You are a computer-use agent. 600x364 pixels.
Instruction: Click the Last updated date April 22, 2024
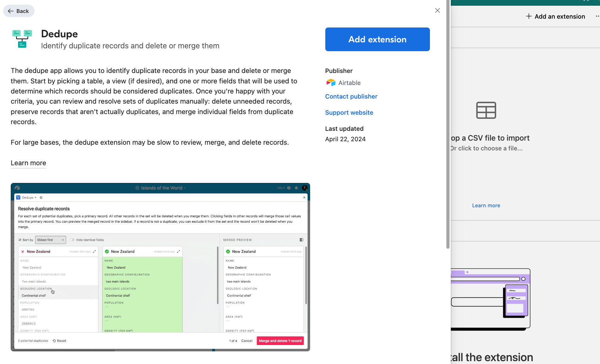pos(345,139)
